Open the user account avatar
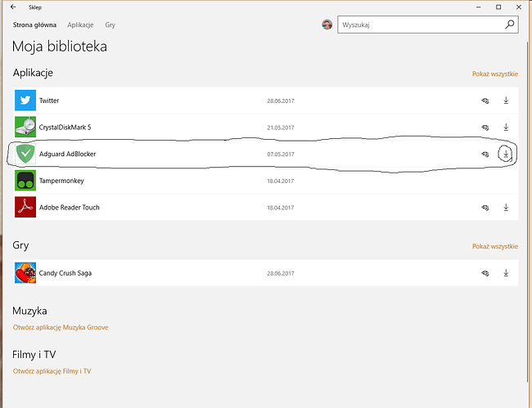 pos(327,25)
